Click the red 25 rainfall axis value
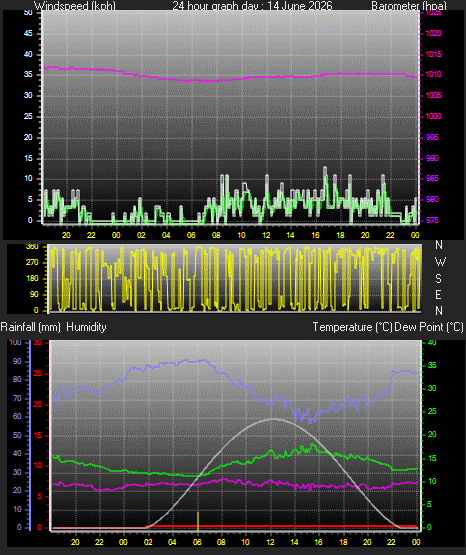Viewport: 466px width, 555px height. click(x=38, y=373)
